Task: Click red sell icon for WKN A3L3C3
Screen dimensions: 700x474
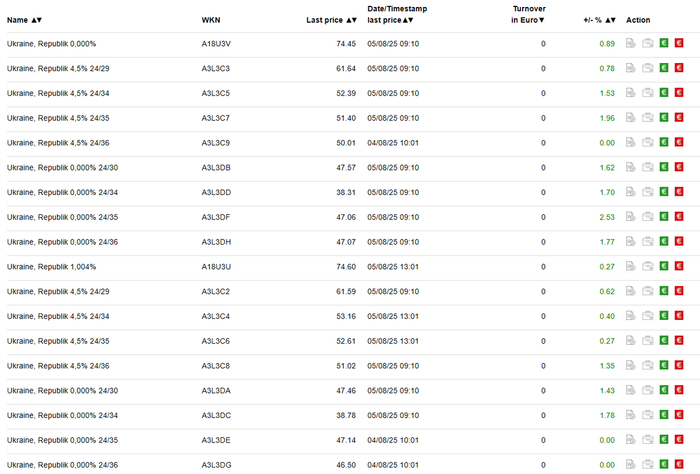Action: tap(679, 68)
